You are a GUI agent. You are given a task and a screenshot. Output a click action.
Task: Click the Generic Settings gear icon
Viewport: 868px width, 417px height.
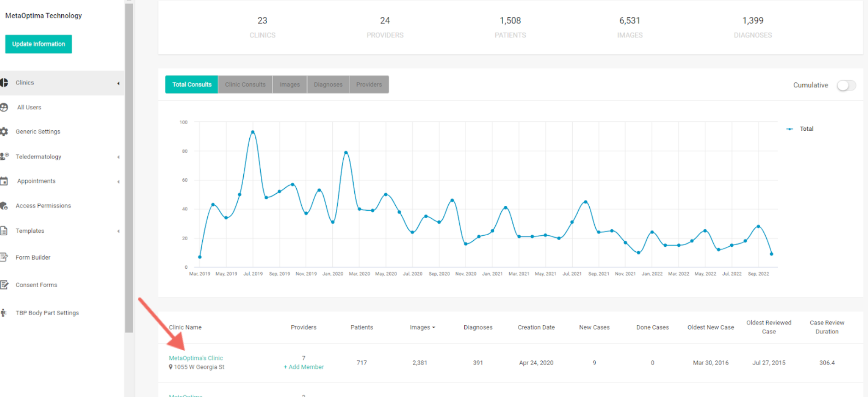[x=4, y=132]
